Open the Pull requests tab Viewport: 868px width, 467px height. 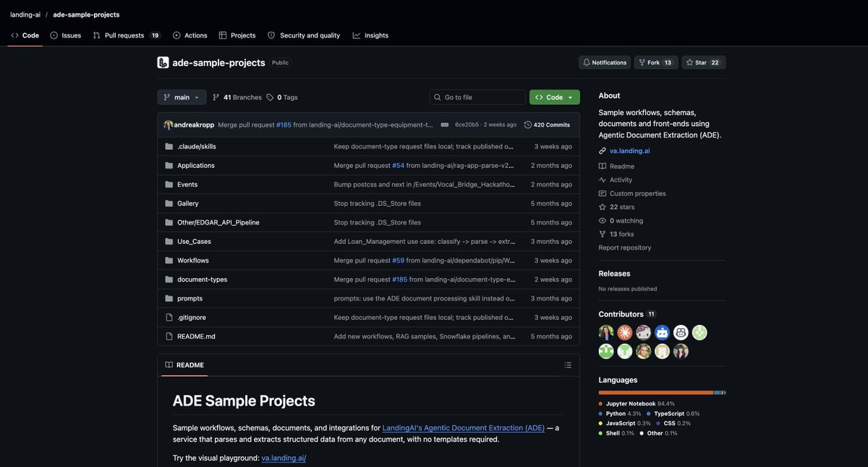tap(126, 35)
